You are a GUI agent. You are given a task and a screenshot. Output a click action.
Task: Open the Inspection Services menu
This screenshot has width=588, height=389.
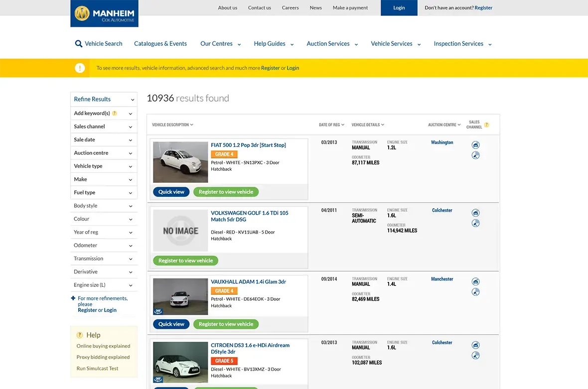(x=463, y=44)
